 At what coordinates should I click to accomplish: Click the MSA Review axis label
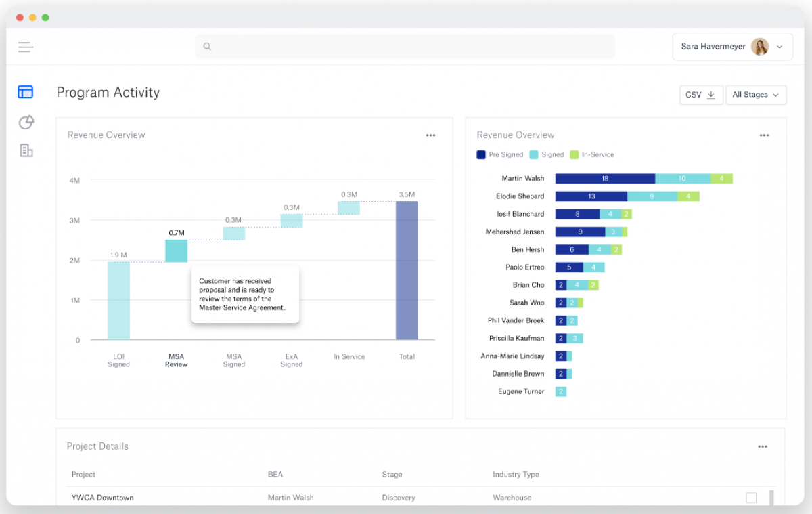point(176,360)
